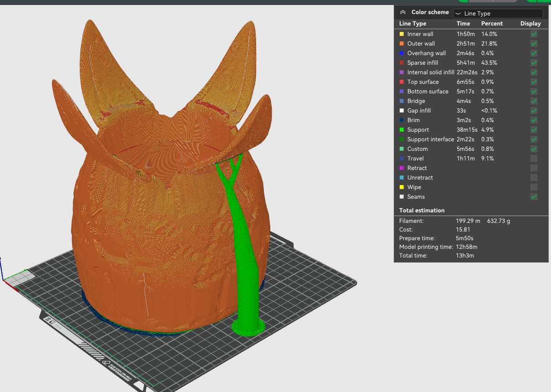
Task: Click the light blue Unretract swatch
Action: point(402,178)
